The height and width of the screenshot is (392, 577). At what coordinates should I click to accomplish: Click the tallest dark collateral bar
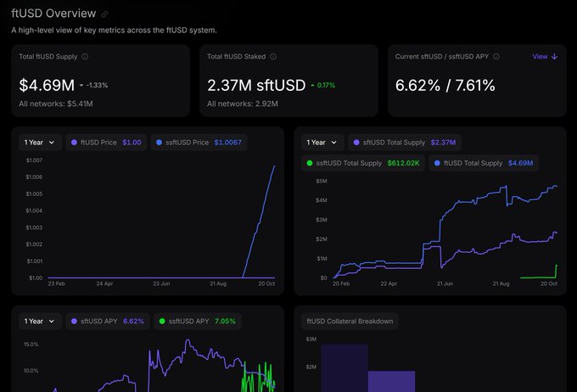tap(345, 368)
